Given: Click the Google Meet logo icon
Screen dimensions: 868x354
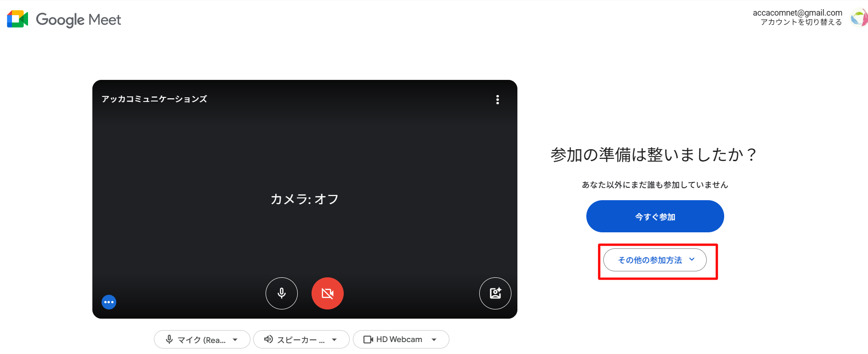Looking at the screenshot, I should pos(17,19).
